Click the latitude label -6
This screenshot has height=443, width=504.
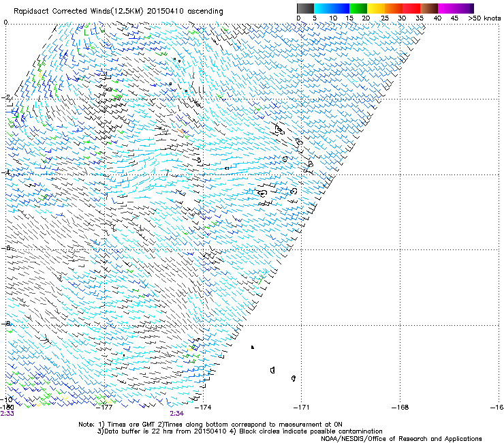tap(6, 248)
